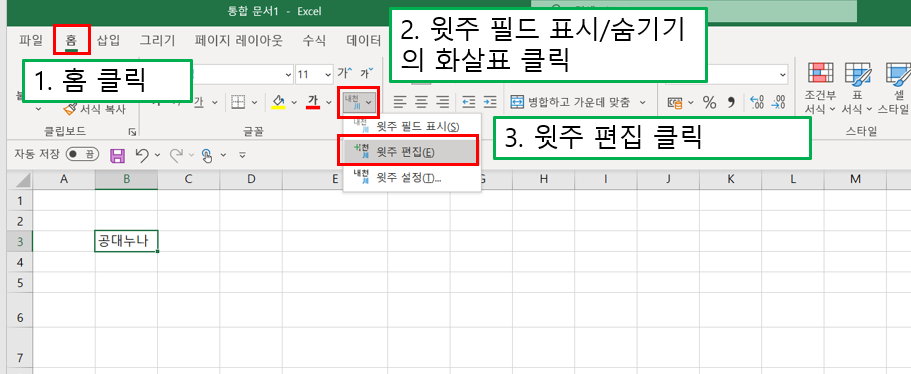Screen dimensions: 911x374
Task: Click the Decrease Decimal icon
Action: 779,103
